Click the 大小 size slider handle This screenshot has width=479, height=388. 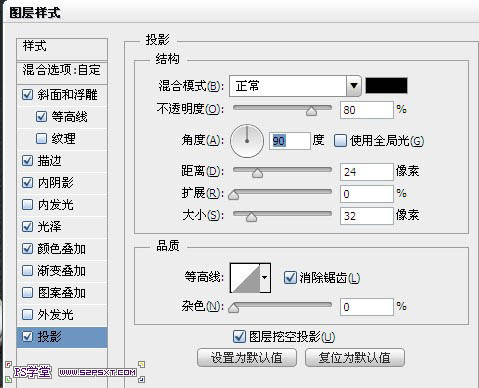[x=251, y=217]
